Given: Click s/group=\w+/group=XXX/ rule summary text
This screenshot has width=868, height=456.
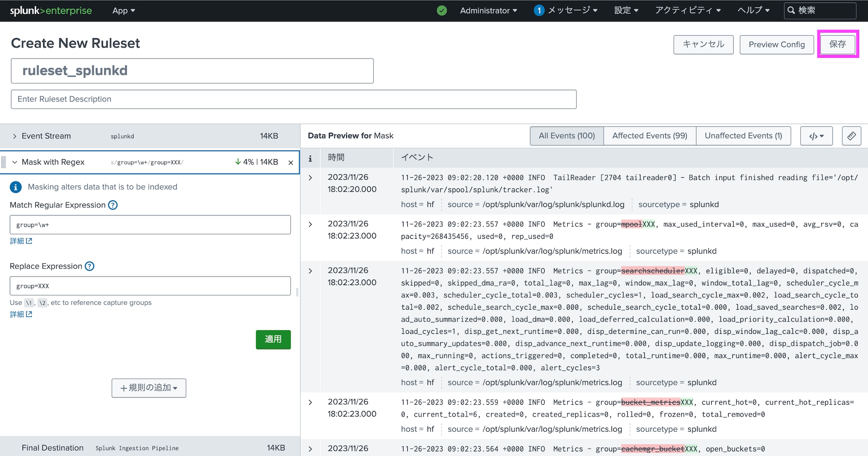Looking at the screenshot, I should point(147,162).
